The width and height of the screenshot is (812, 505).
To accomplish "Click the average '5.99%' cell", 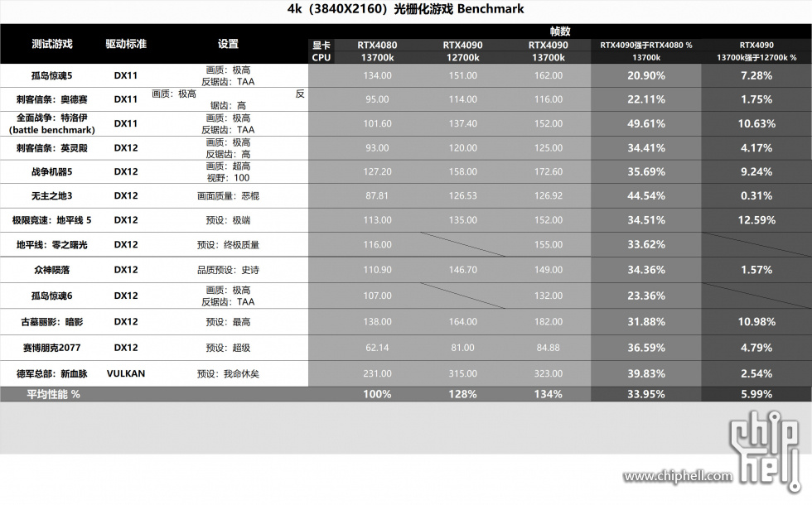I will click(x=756, y=394).
